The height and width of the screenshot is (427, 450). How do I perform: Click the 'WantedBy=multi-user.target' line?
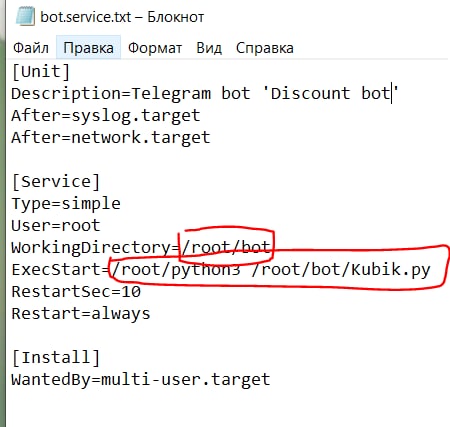[x=141, y=380]
